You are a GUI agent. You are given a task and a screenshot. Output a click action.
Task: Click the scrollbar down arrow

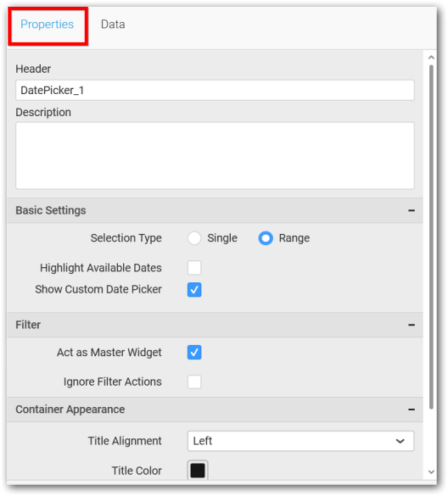(x=431, y=472)
